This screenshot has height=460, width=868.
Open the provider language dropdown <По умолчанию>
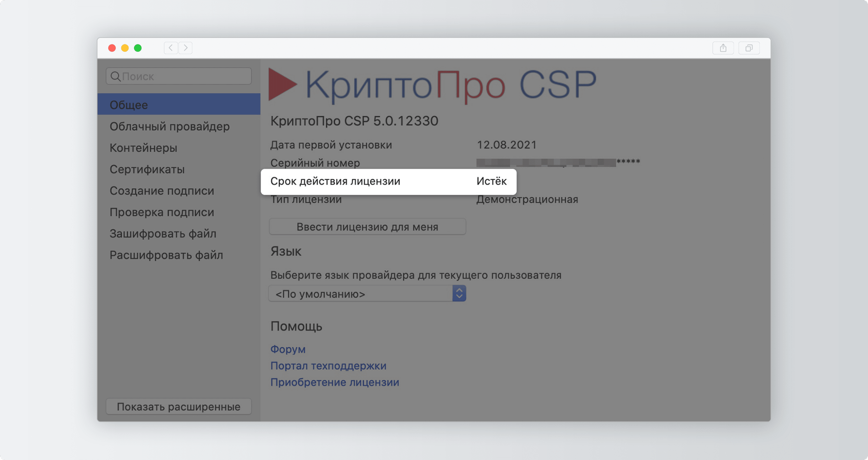367,294
